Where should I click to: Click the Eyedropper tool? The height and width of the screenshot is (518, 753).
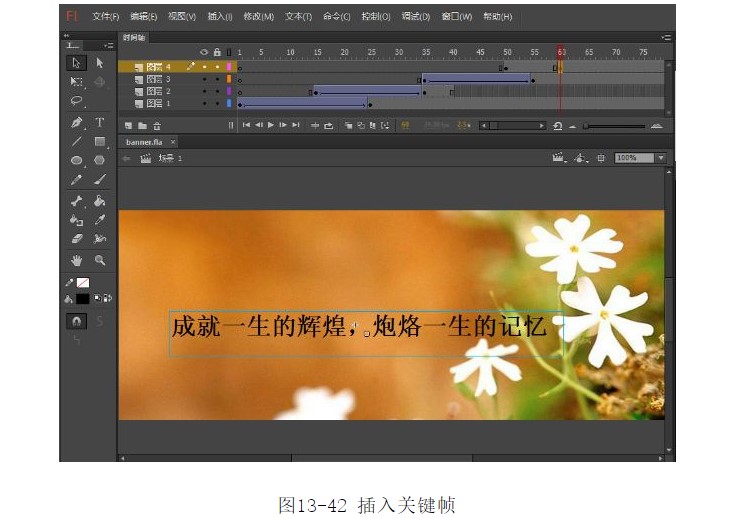pyautogui.click(x=99, y=219)
